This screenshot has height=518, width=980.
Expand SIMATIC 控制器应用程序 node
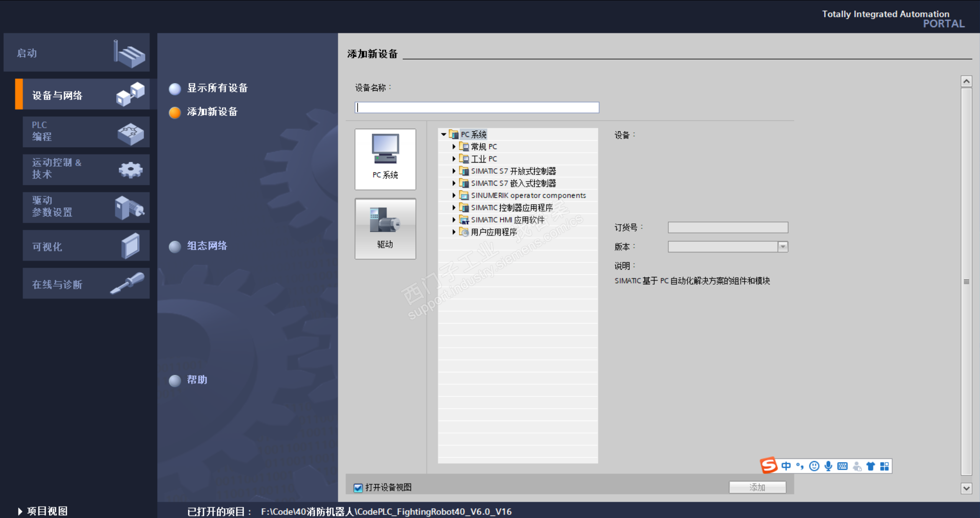[454, 208]
